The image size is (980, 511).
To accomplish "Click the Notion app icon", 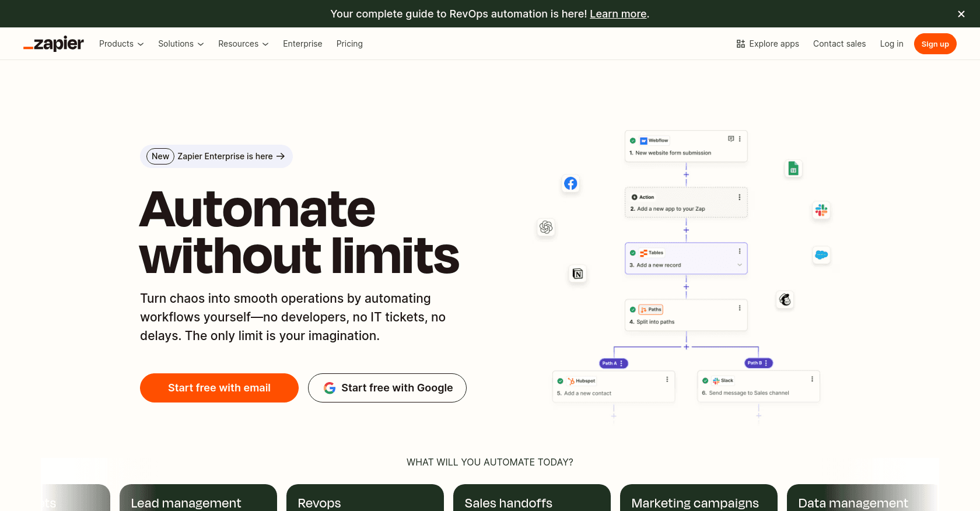I will click(577, 274).
